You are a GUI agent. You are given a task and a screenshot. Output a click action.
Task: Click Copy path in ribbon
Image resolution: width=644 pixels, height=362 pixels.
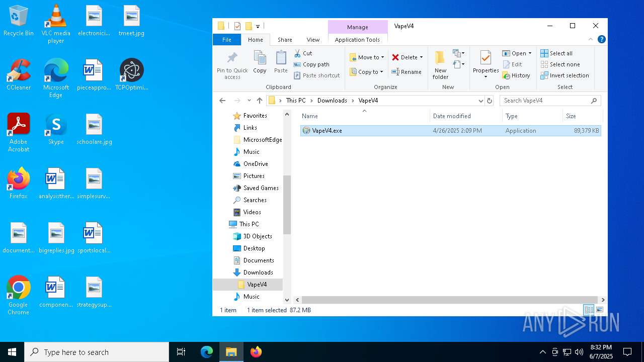(311, 64)
